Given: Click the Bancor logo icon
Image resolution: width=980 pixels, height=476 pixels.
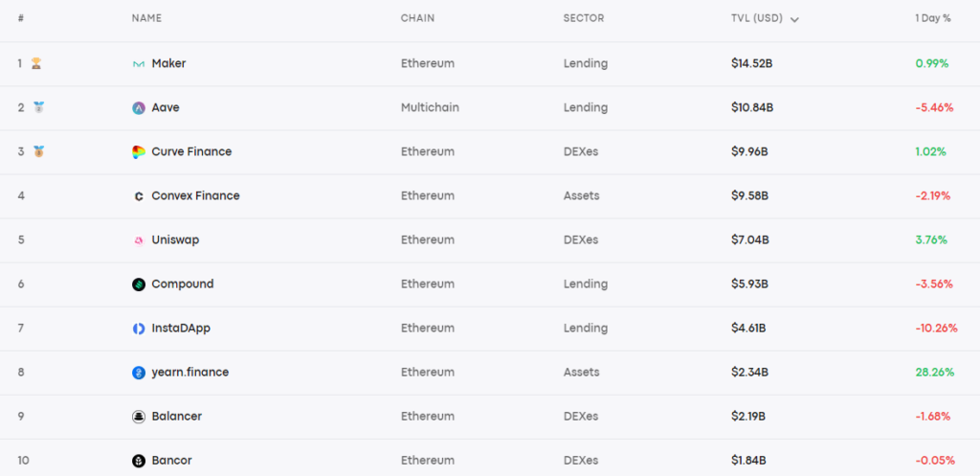Looking at the screenshot, I should point(139,461).
